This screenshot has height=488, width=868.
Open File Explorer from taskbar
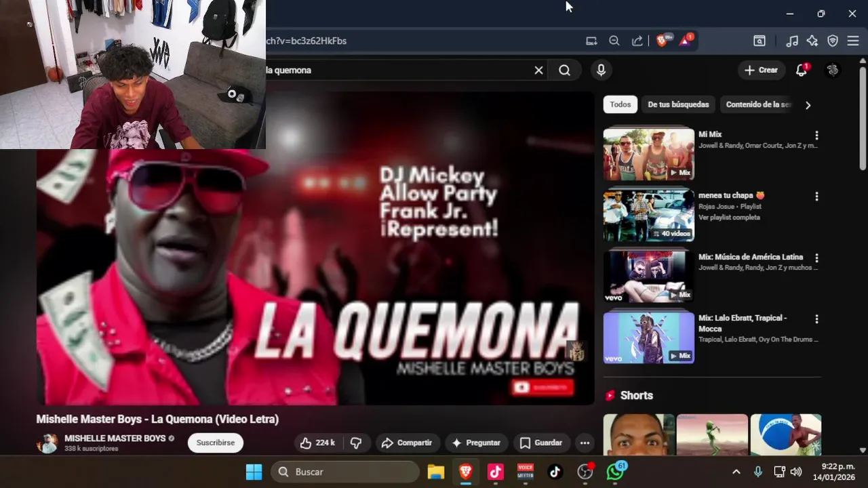(435, 472)
